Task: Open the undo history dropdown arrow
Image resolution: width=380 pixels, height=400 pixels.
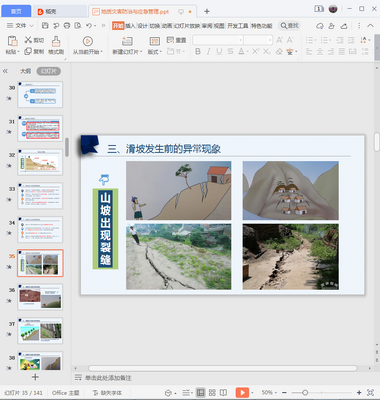Action: 95,26
